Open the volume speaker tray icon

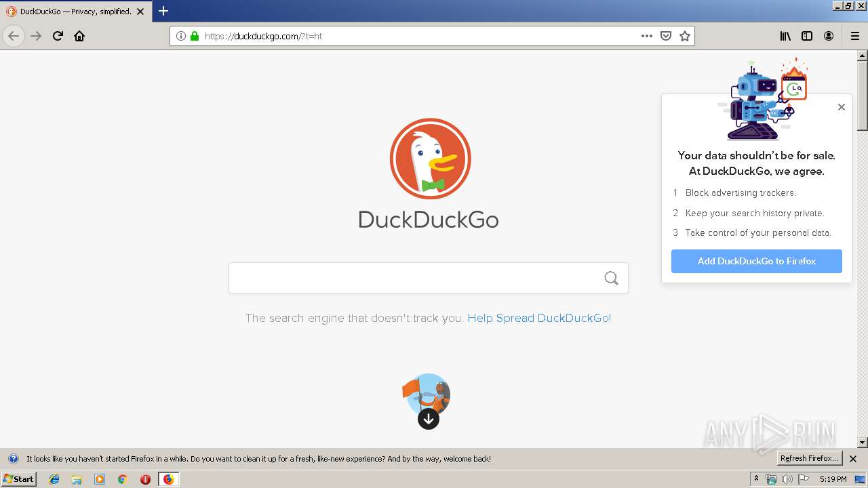coord(787,479)
